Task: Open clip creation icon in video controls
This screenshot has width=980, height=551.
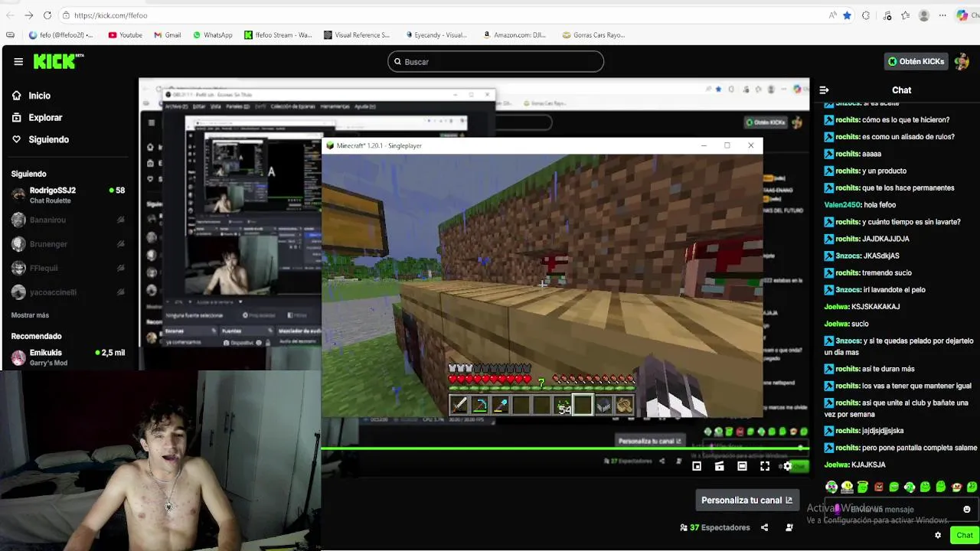Action: pos(719,466)
